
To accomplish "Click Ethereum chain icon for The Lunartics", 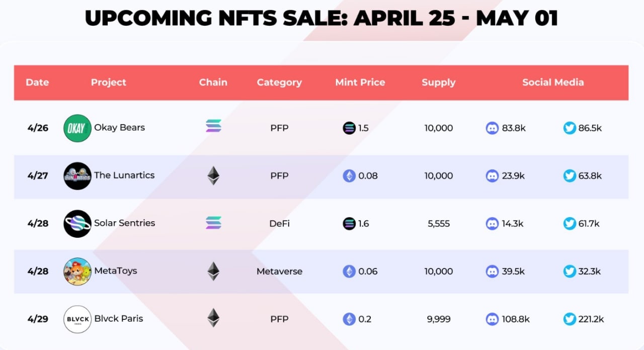I will coord(213,176).
